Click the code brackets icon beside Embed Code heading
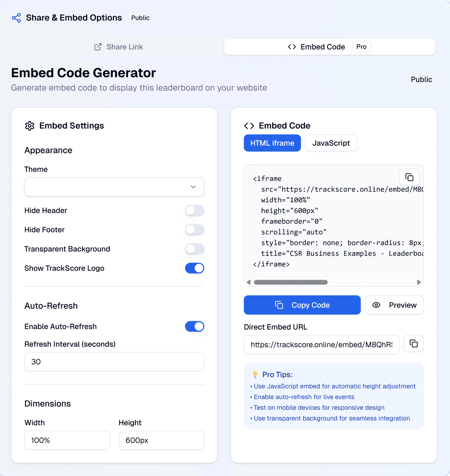This screenshot has height=476, width=450. click(249, 126)
